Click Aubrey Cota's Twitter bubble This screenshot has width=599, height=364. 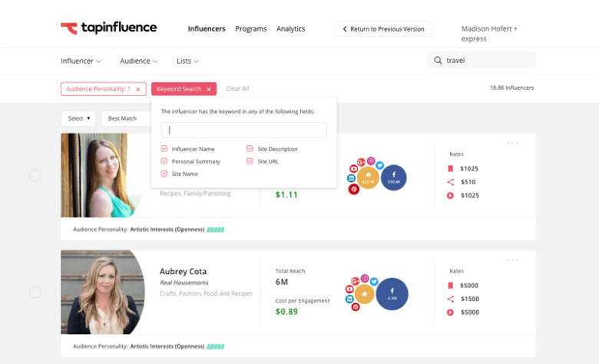374,282
